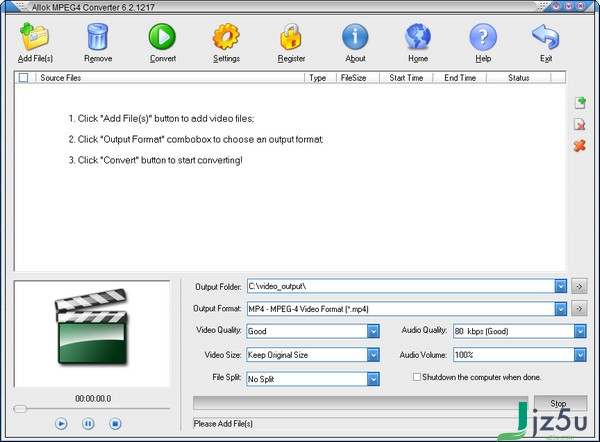600x442 pixels.
Task: Tick the select-all checkbox beside Source Files
Action: pyautogui.click(x=23, y=78)
